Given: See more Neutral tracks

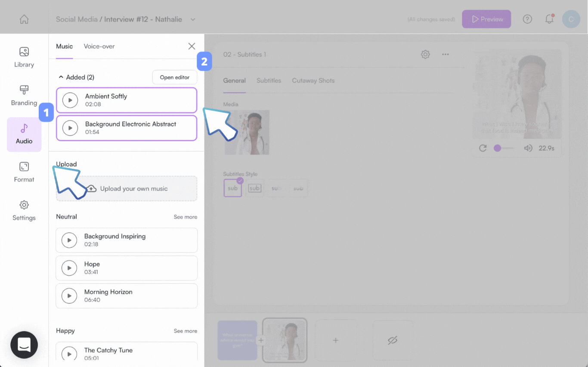Looking at the screenshot, I should 186,217.
